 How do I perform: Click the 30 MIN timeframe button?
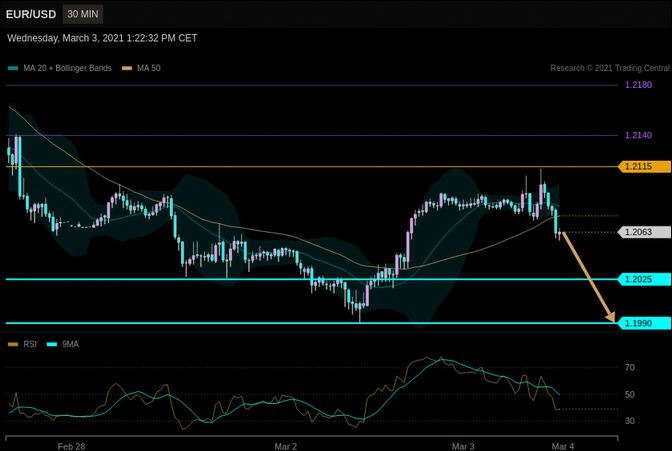(83, 14)
